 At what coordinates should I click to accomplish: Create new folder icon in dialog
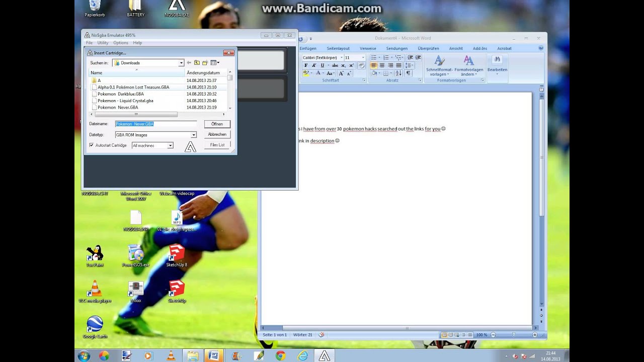click(205, 63)
